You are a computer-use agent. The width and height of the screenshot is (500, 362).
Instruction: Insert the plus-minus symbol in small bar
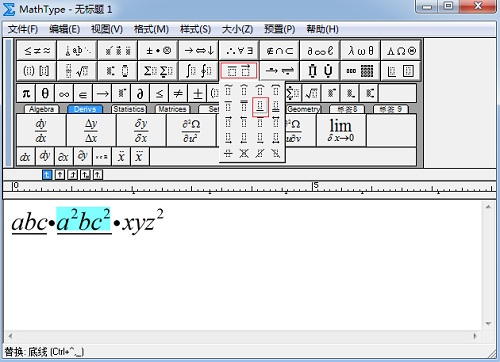pyautogui.click(x=197, y=94)
